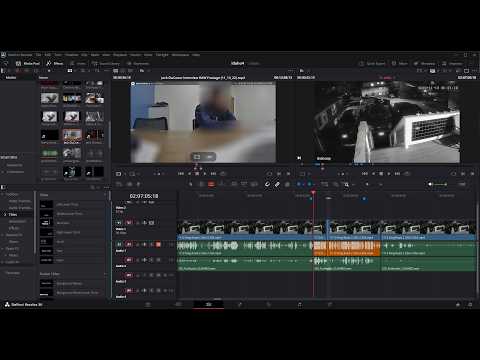The width and height of the screenshot is (480, 360).
Task: Toggle timeline snapping magnet icon
Action: point(267,184)
